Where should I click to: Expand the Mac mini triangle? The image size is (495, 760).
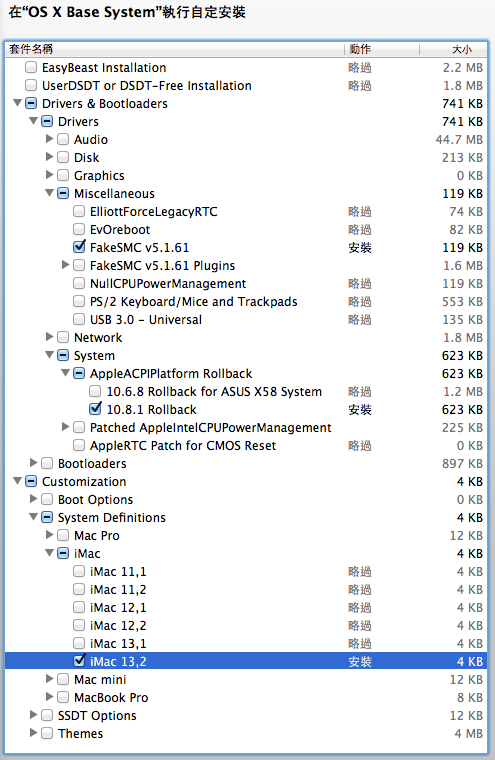[x=49, y=679]
